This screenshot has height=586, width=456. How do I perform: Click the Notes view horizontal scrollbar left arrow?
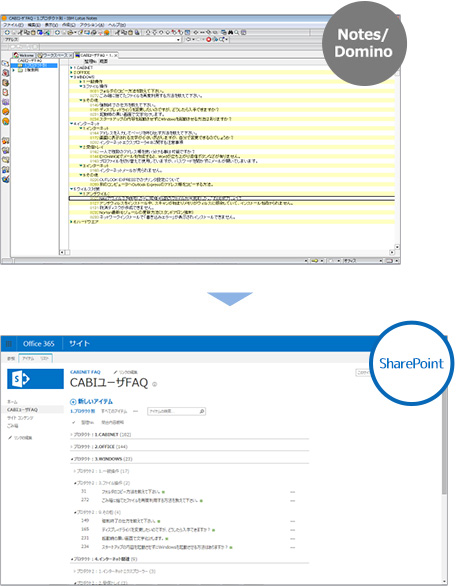pyautogui.click(x=62, y=253)
